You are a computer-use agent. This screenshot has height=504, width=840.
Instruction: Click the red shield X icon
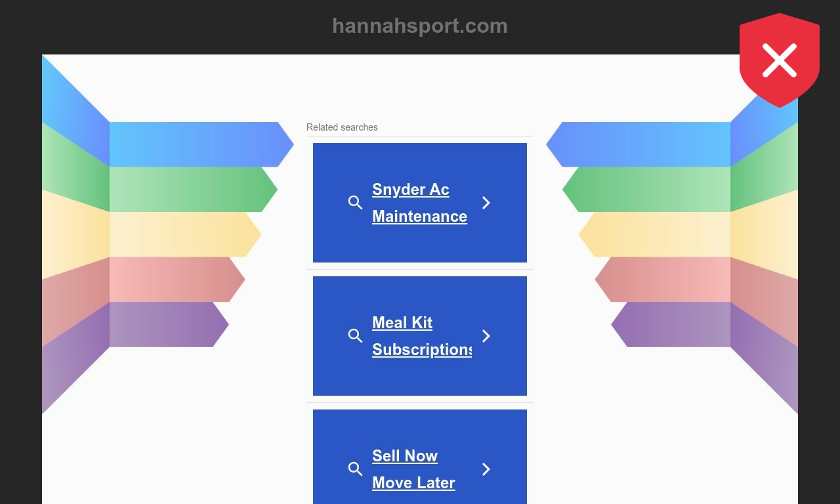(779, 60)
